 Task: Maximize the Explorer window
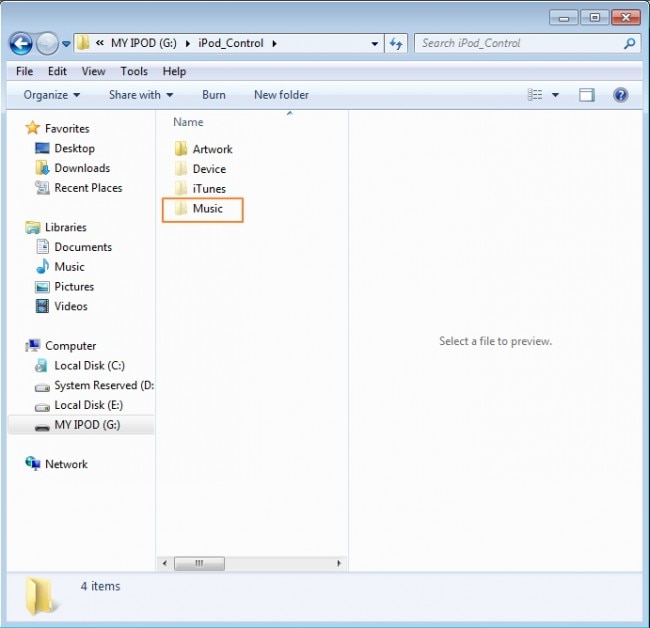[595, 18]
